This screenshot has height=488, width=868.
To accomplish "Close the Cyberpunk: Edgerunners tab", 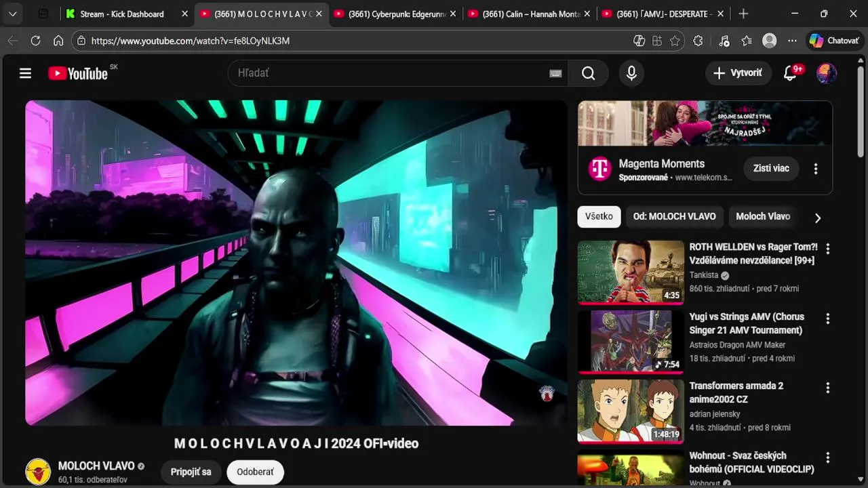I will [453, 14].
